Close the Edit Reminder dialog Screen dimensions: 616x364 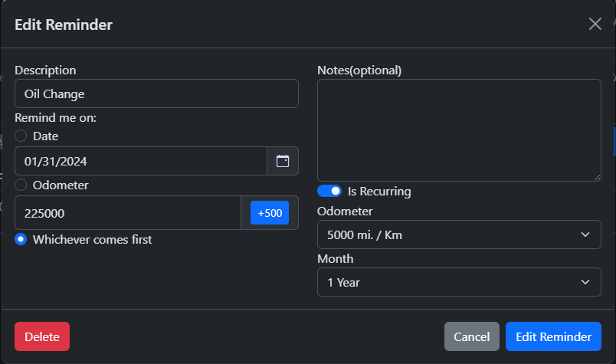pyautogui.click(x=595, y=24)
